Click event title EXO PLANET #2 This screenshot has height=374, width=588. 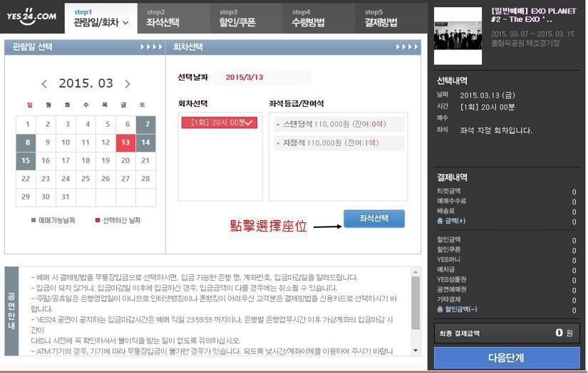click(533, 15)
